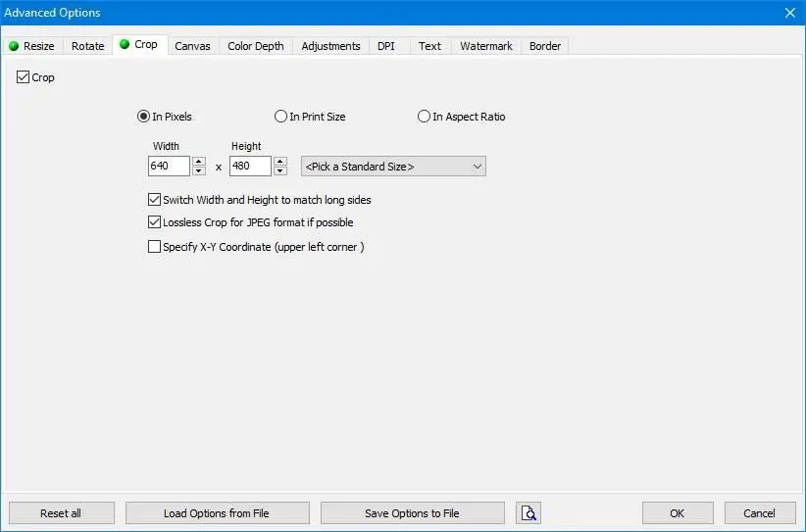This screenshot has height=532, width=806.
Task: Click Load Options from File button
Action: click(x=218, y=513)
